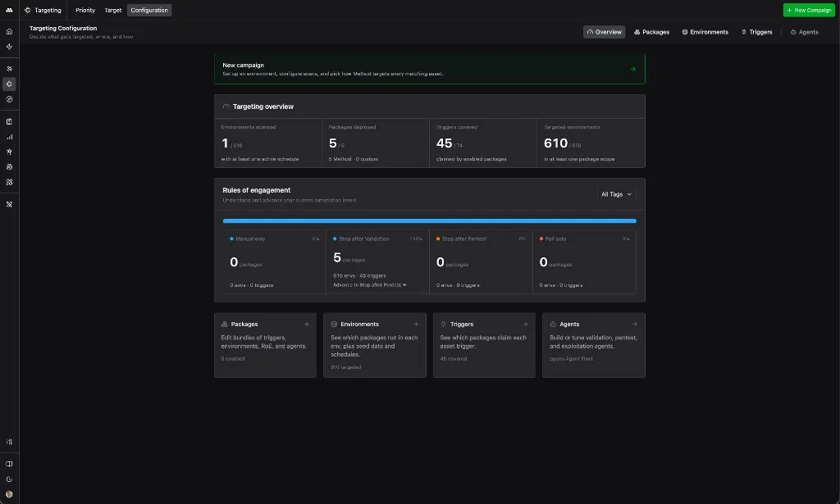Click the '5 enabled' text in Packages card

tap(233, 359)
